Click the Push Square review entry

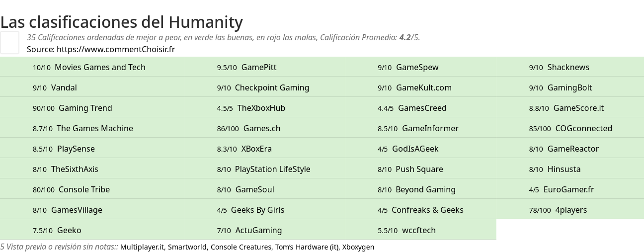click(x=419, y=169)
